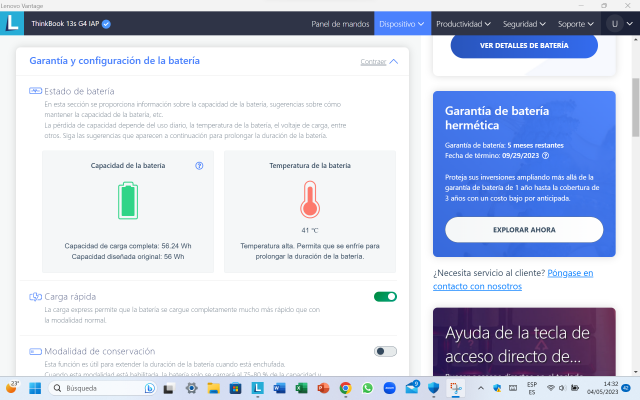Open the weather widget showing 23°
This screenshot has width=640, height=400.
pyautogui.click(x=12, y=387)
